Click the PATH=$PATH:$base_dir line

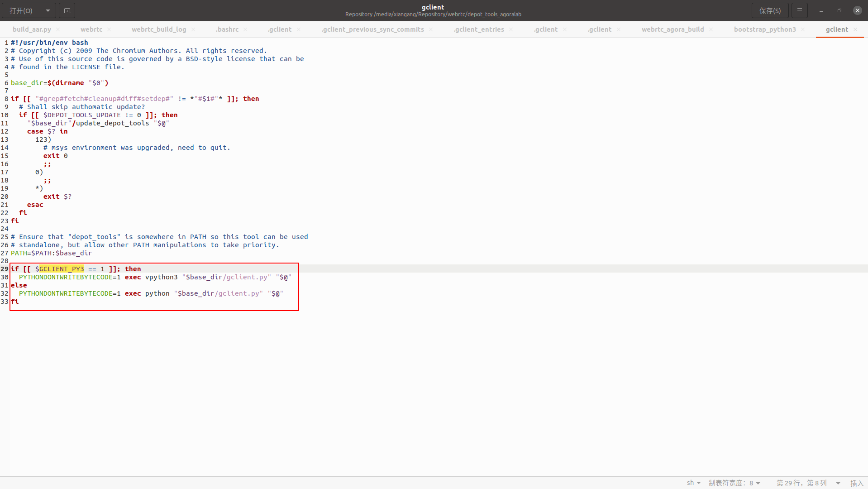(51, 253)
